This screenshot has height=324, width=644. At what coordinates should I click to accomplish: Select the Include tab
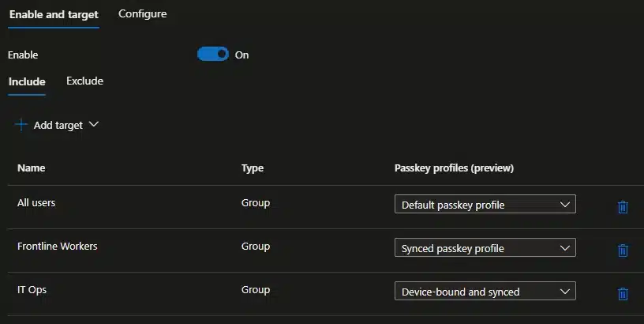27,81
